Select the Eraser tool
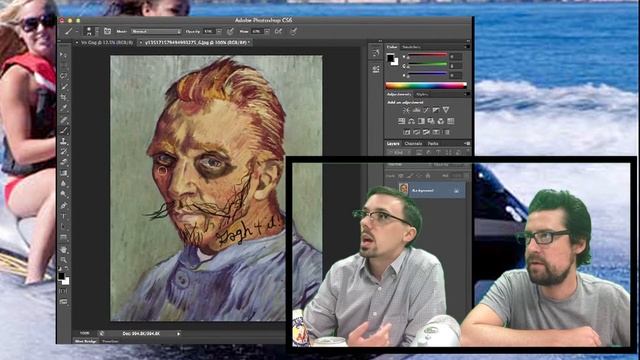The image size is (640, 360). click(64, 162)
